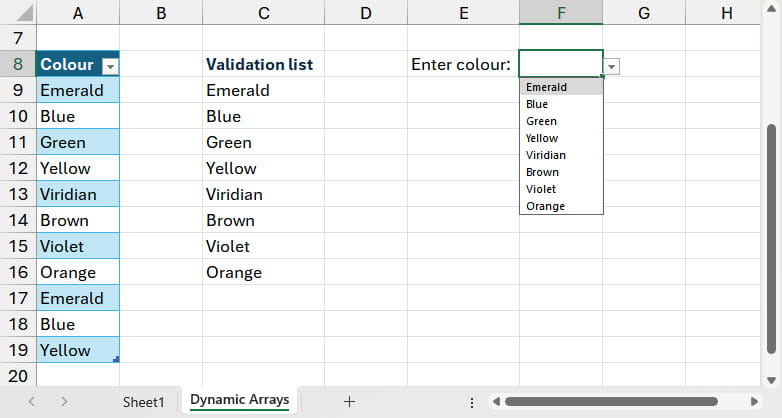
Task: Click the next sheet navigation arrow
Action: tap(64, 401)
